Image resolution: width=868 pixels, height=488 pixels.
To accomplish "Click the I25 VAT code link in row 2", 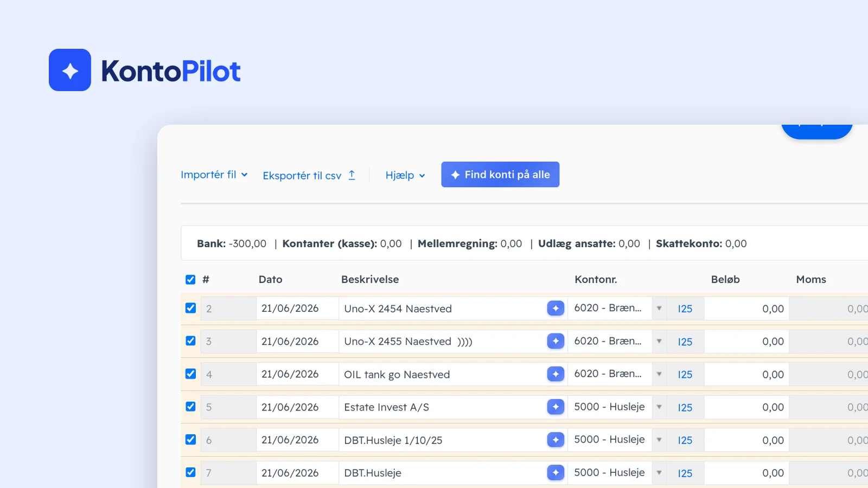I will tap(685, 309).
